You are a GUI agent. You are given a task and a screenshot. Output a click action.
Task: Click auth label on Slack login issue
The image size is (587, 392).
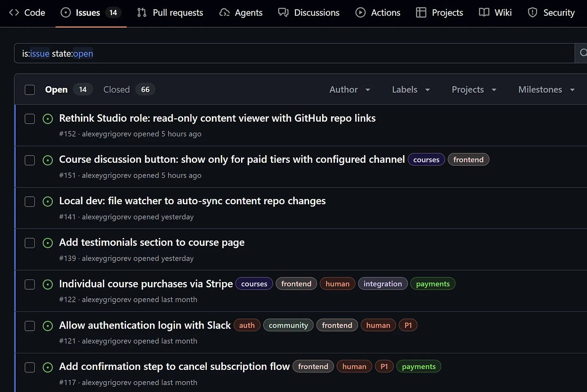tap(247, 325)
